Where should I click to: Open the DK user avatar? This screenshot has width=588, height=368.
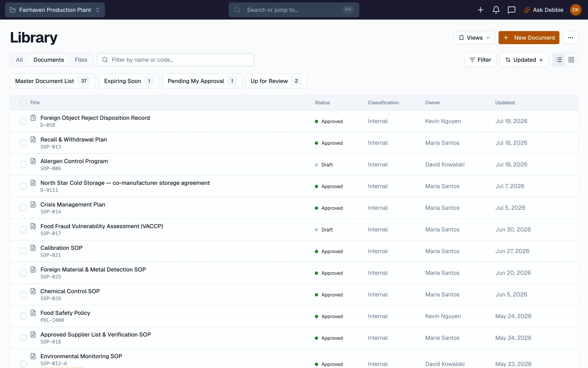coord(575,10)
